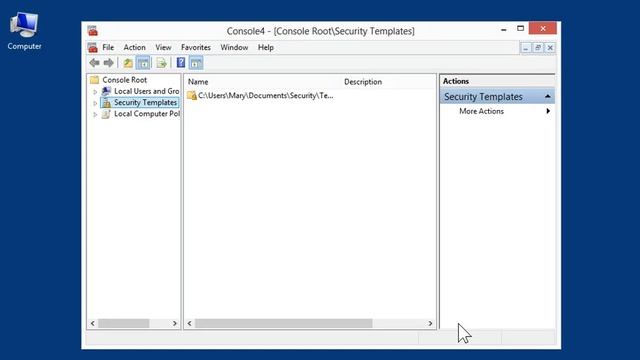Minimize the inner console child window
The height and width of the screenshot is (360, 640).
tap(526, 48)
